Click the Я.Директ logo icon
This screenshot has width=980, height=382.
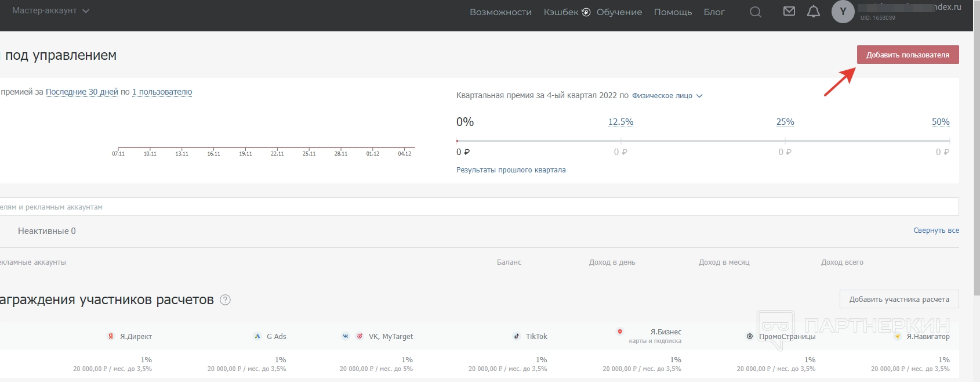click(111, 336)
